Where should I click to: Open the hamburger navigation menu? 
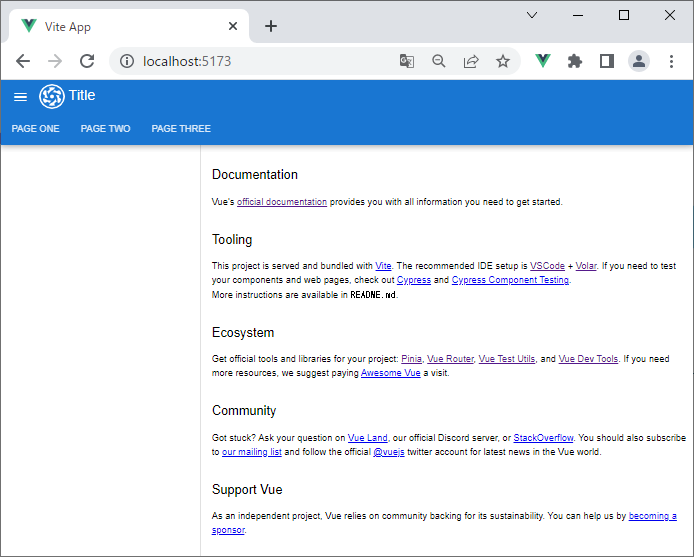click(x=20, y=96)
